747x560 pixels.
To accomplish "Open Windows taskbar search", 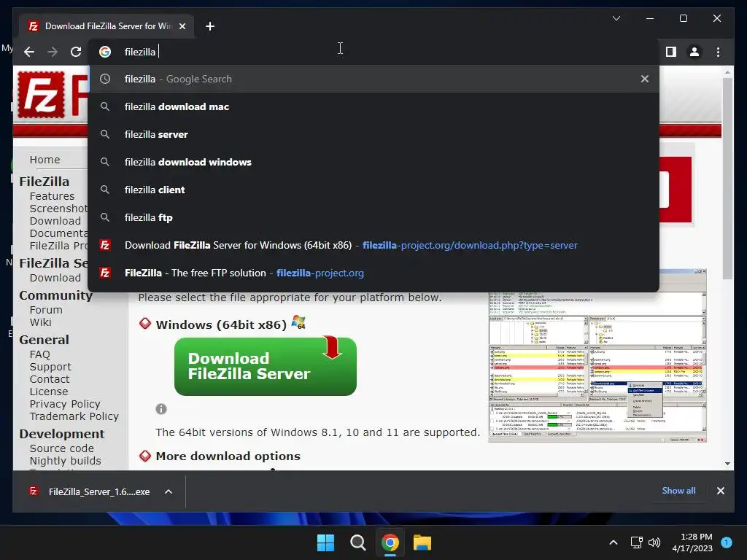I will click(x=357, y=542).
